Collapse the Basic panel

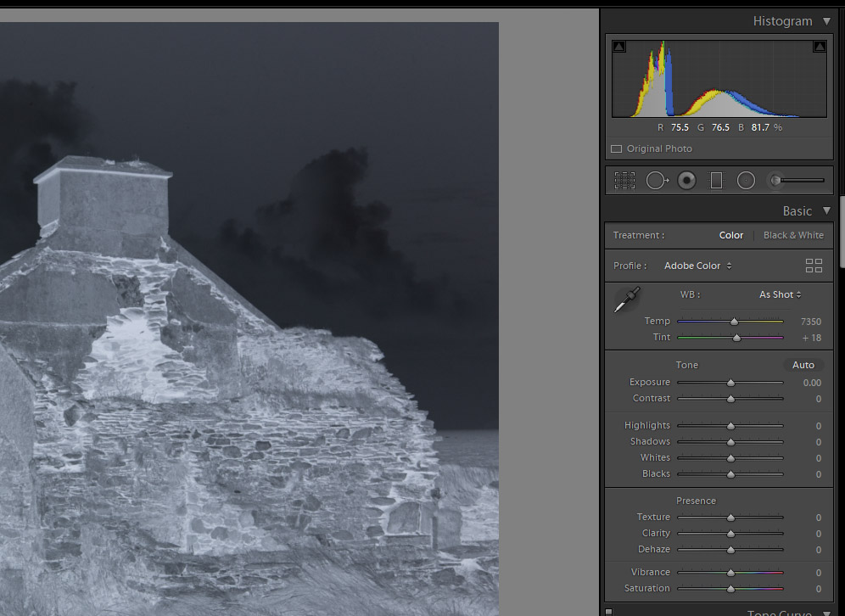(x=827, y=211)
